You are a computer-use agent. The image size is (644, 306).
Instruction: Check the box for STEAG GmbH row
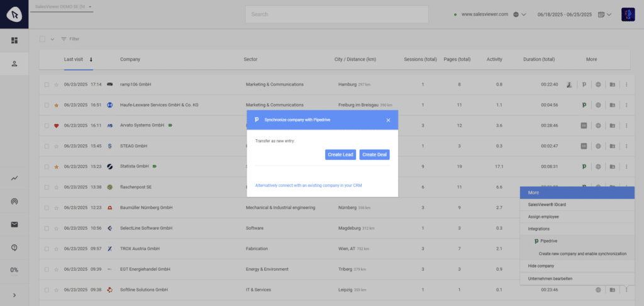[47, 146]
